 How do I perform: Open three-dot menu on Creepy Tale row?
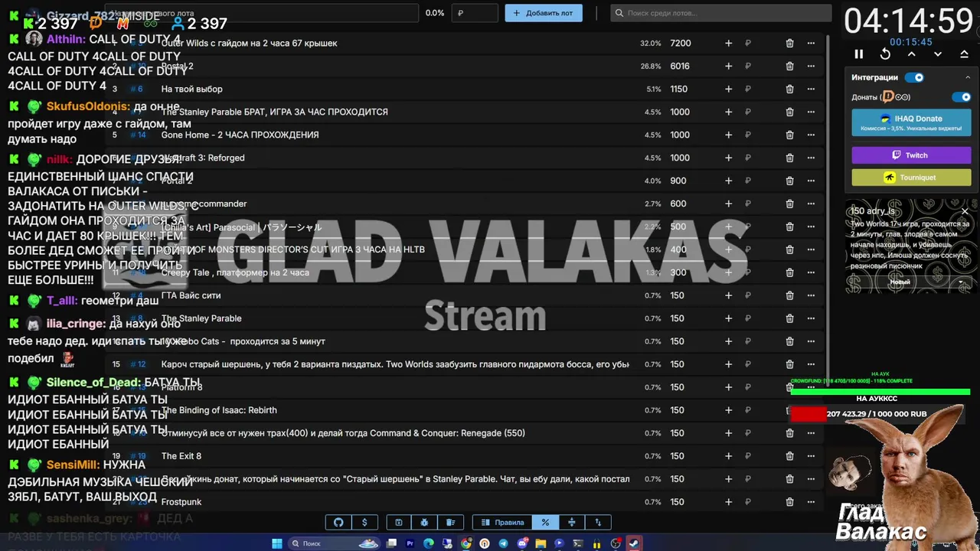tap(811, 272)
